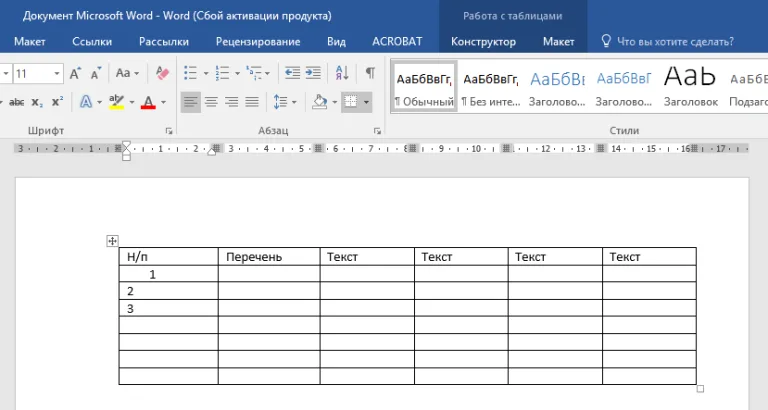Click the cell containing number 2

point(168,291)
